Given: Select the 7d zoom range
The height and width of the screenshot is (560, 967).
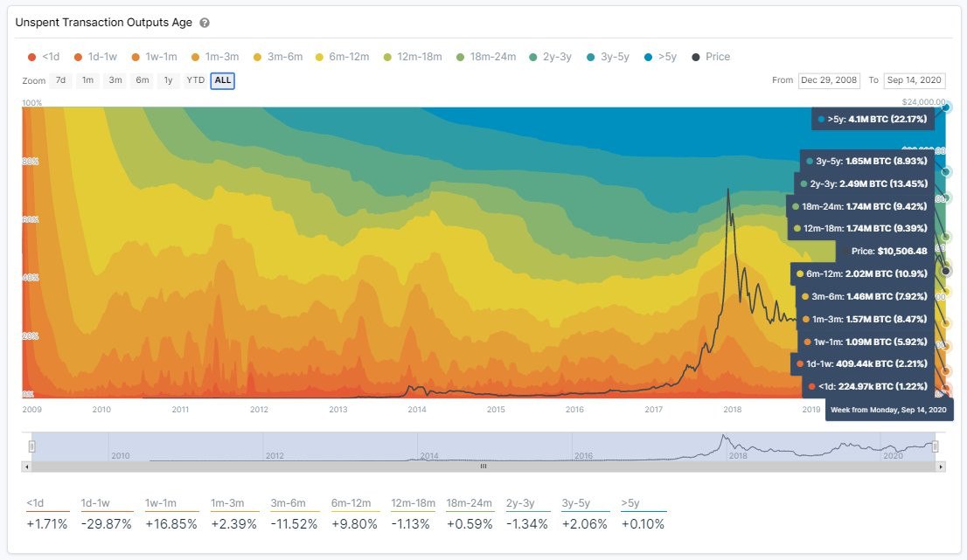Looking at the screenshot, I should [60, 80].
